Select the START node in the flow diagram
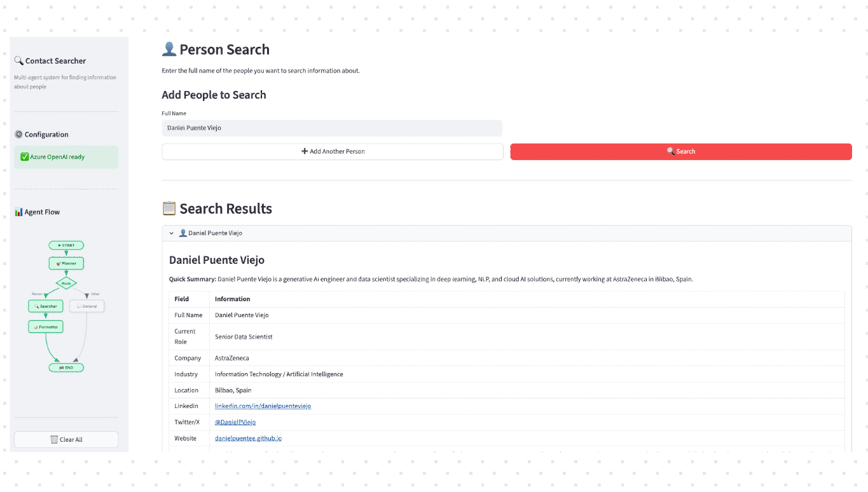 click(66, 245)
